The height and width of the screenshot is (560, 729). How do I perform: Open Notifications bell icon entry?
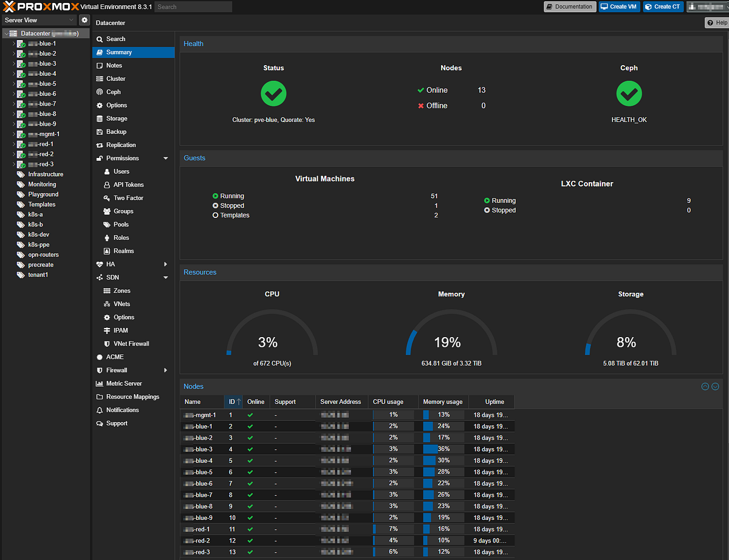[100, 411]
